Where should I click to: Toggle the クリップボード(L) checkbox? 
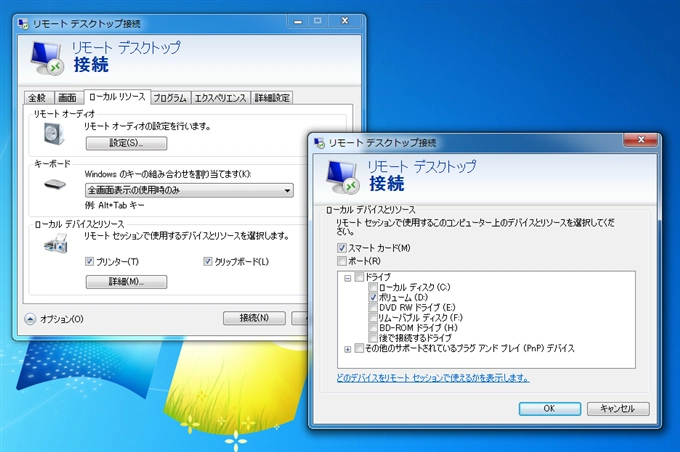pos(207,261)
